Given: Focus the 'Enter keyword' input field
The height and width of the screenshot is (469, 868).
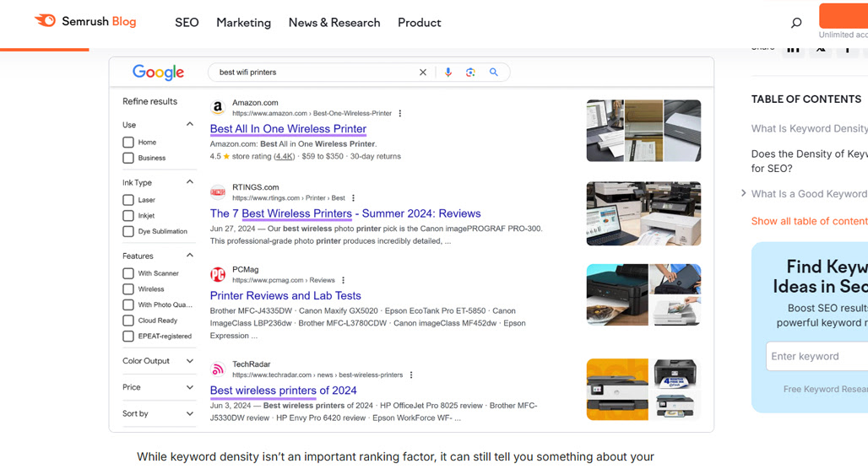Looking at the screenshot, I should point(817,356).
